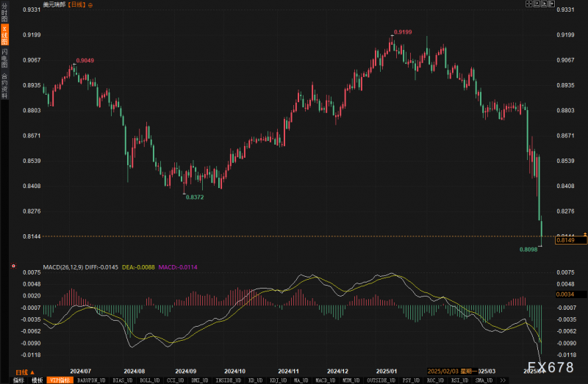Click the orange arrow marker above 0.8149 price

point(585,234)
